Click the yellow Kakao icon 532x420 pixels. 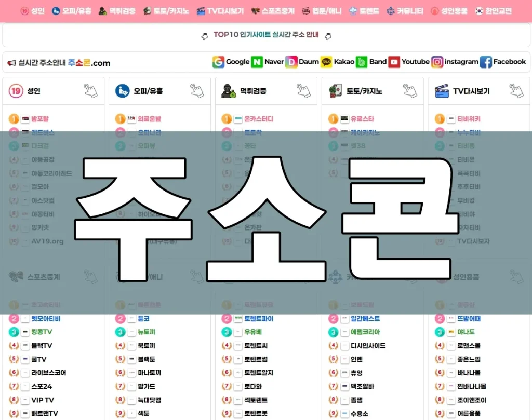tap(326, 62)
